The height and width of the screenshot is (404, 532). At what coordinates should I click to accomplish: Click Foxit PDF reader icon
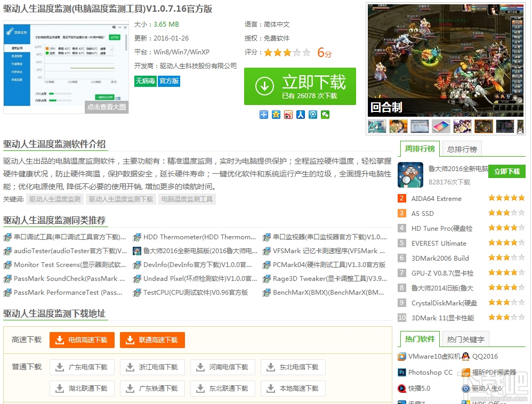point(466,373)
